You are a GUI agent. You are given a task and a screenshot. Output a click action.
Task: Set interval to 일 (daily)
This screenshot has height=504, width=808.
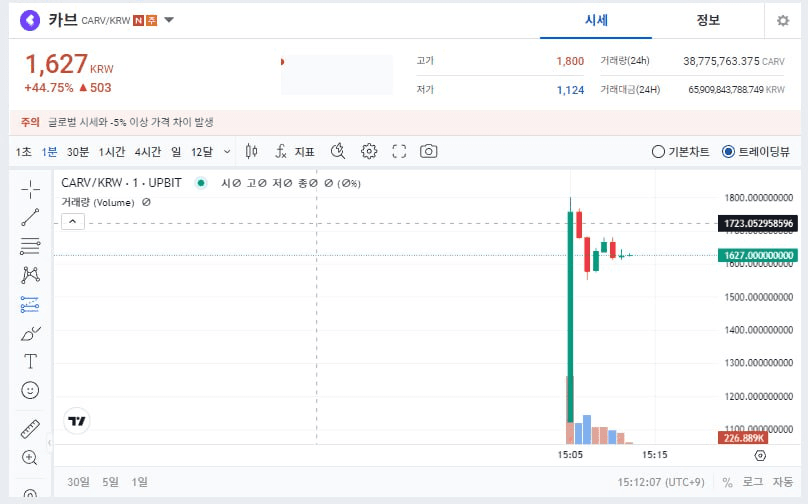coord(176,152)
